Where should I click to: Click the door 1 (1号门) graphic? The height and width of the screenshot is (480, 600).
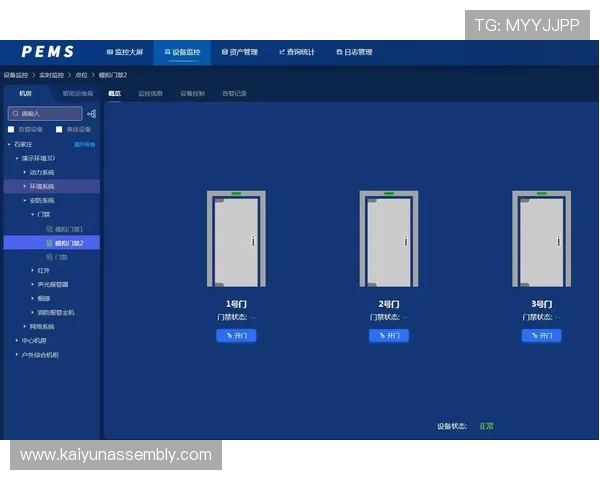236,240
